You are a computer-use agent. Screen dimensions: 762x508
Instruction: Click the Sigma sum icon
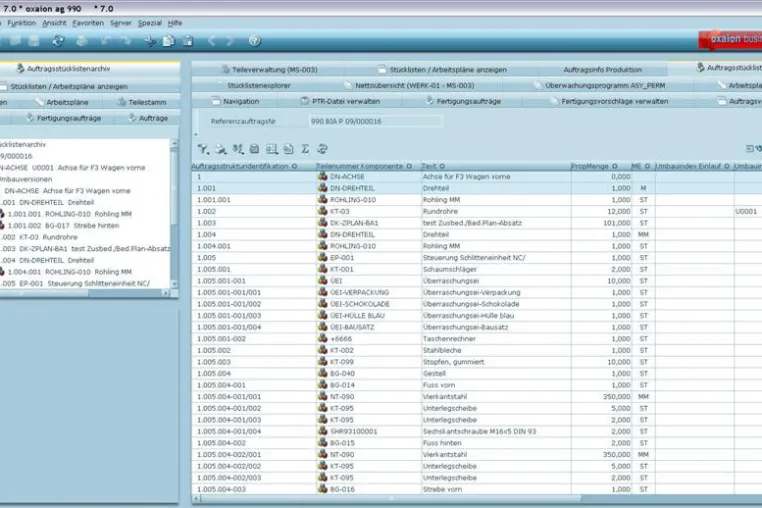tap(305, 149)
